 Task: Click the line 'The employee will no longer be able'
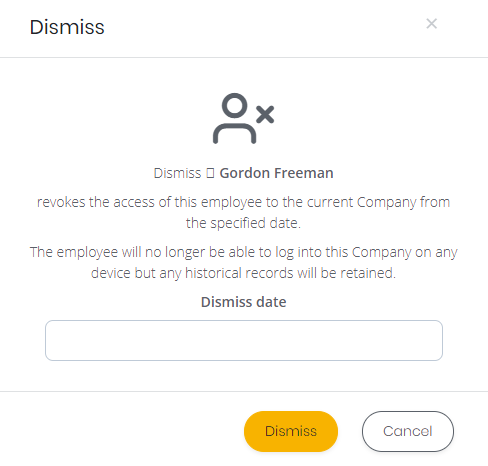[x=243, y=252]
